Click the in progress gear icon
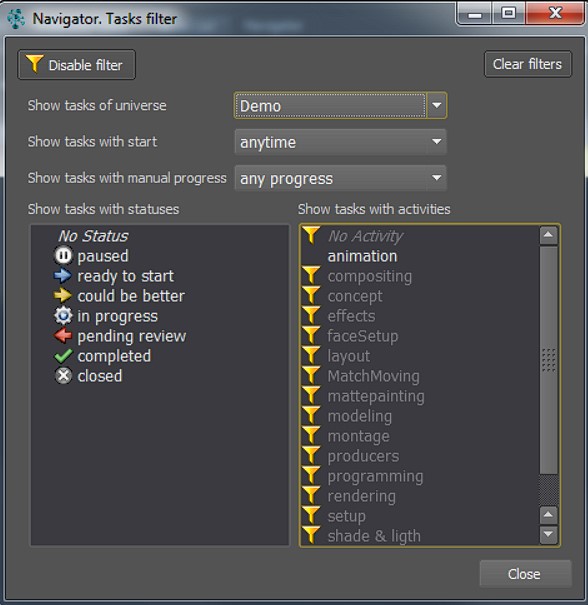 63,316
